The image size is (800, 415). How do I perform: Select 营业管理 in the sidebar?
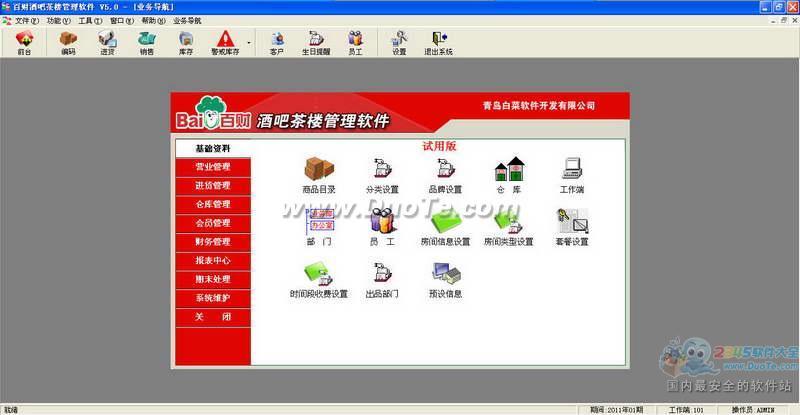[x=213, y=167]
